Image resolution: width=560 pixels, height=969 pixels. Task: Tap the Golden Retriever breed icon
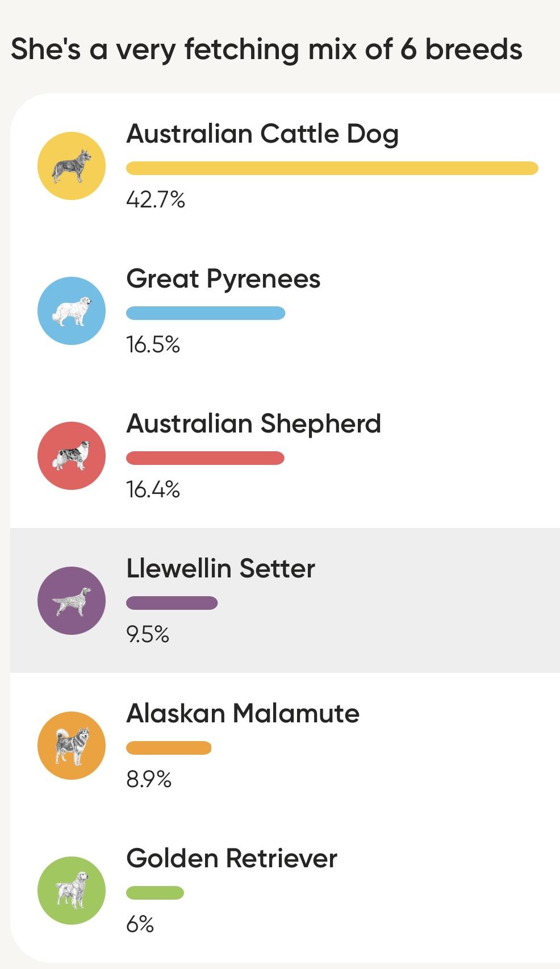72,891
